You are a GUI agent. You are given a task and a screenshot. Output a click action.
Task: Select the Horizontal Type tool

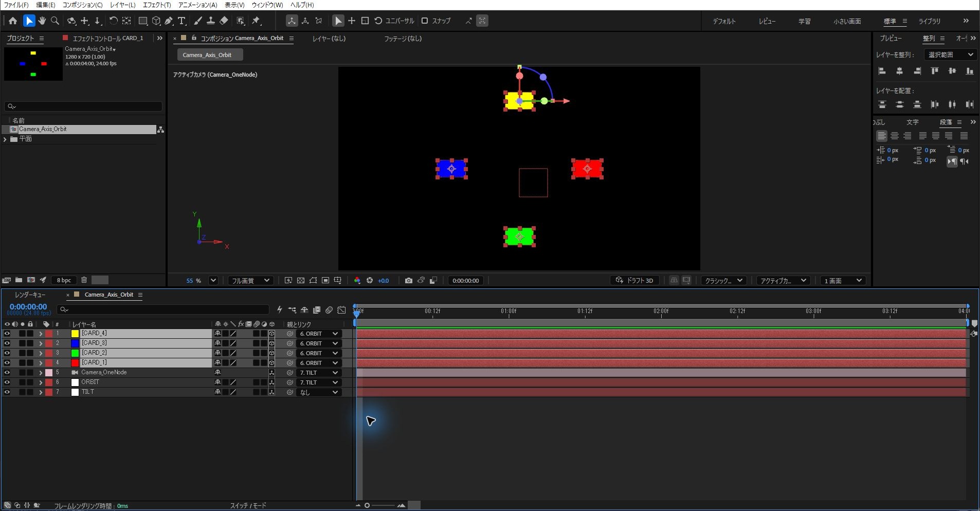tap(182, 21)
